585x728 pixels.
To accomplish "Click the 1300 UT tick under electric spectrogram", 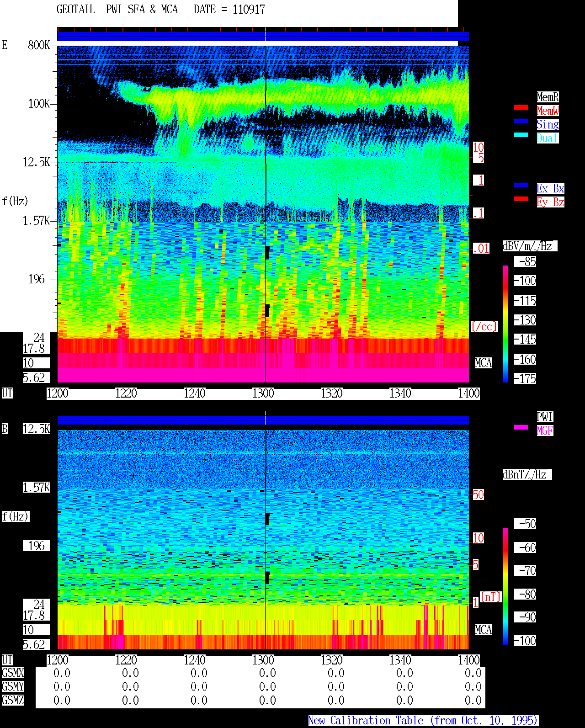I will pyautogui.click(x=263, y=393).
